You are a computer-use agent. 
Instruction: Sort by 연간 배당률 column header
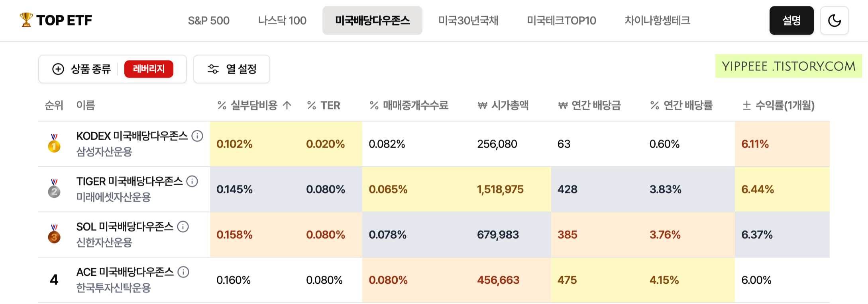point(681,105)
